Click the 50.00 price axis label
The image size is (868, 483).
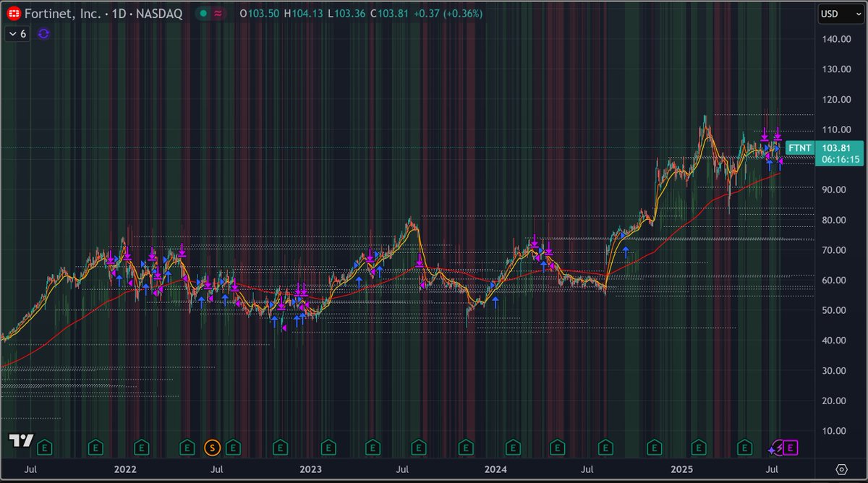tap(835, 310)
